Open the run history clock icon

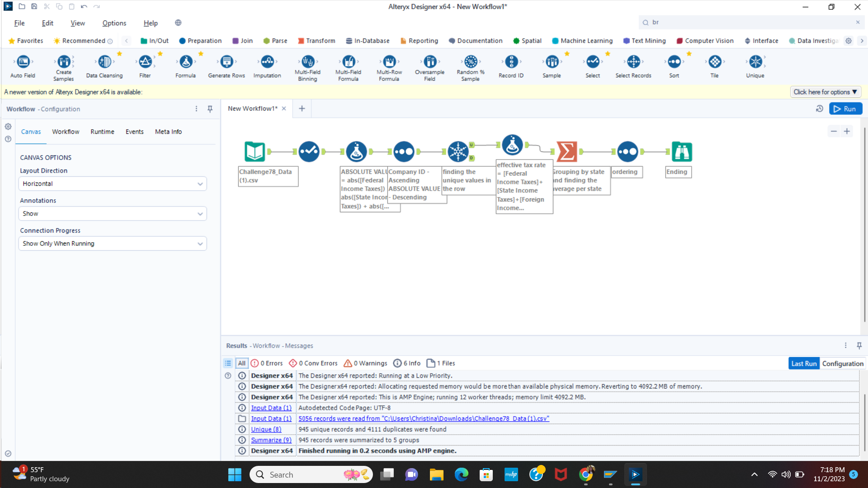click(819, 109)
